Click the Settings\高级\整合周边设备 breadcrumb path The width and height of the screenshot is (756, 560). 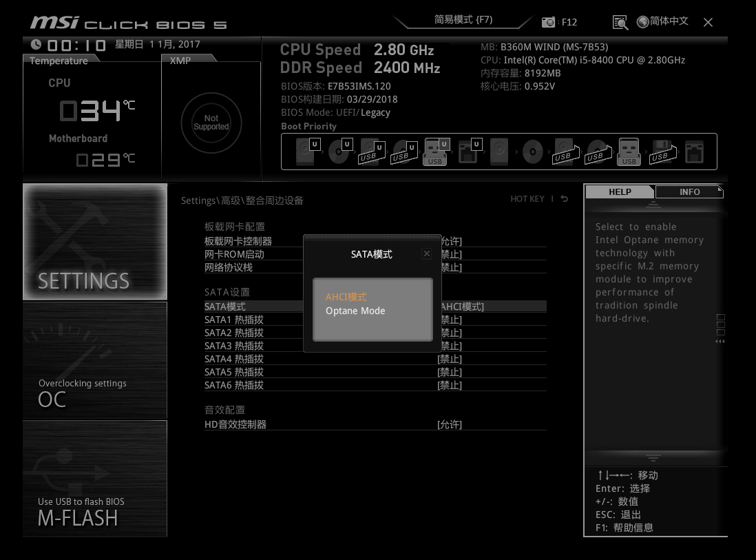click(x=242, y=200)
